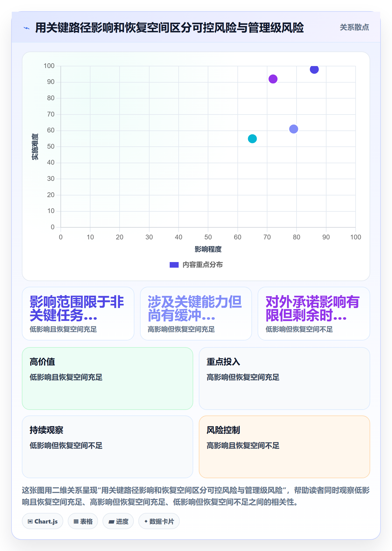392x551 pixels.
Task: Click the Chart.js tag chip
Action: pyautogui.click(x=43, y=521)
